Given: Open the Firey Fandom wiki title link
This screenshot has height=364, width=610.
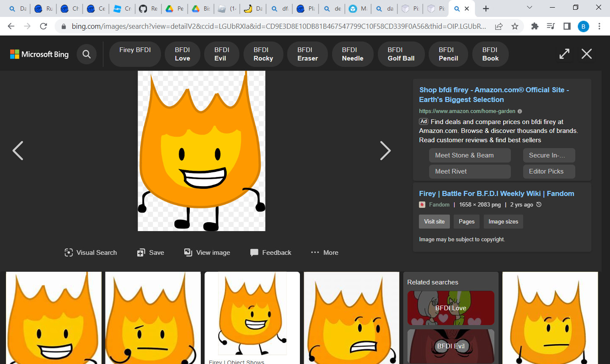Looking at the screenshot, I should 496,193.
